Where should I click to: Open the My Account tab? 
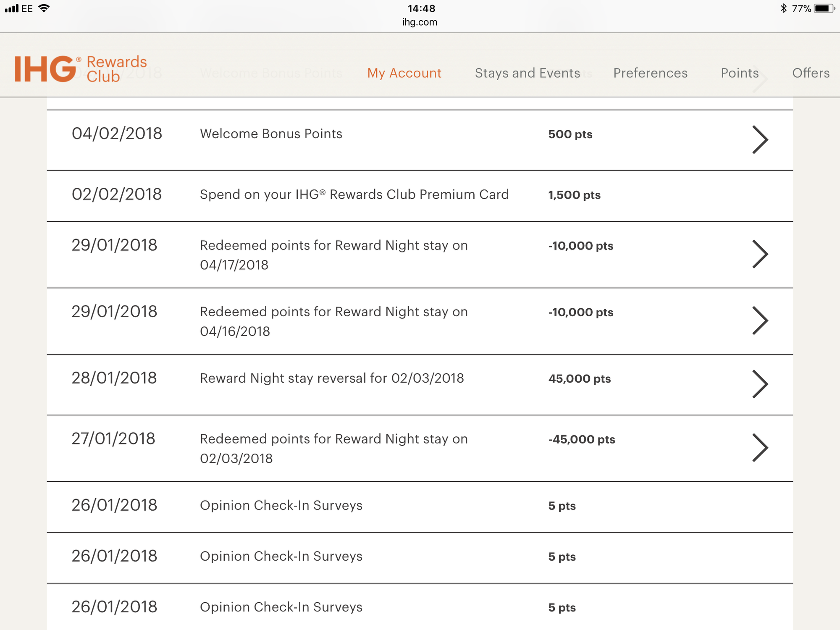tap(404, 73)
